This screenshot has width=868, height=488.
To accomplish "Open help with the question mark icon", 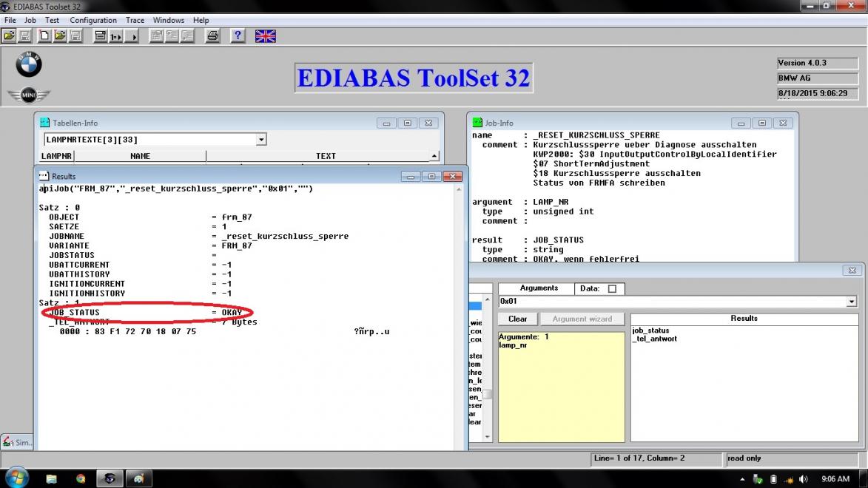I will pyautogui.click(x=238, y=35).
